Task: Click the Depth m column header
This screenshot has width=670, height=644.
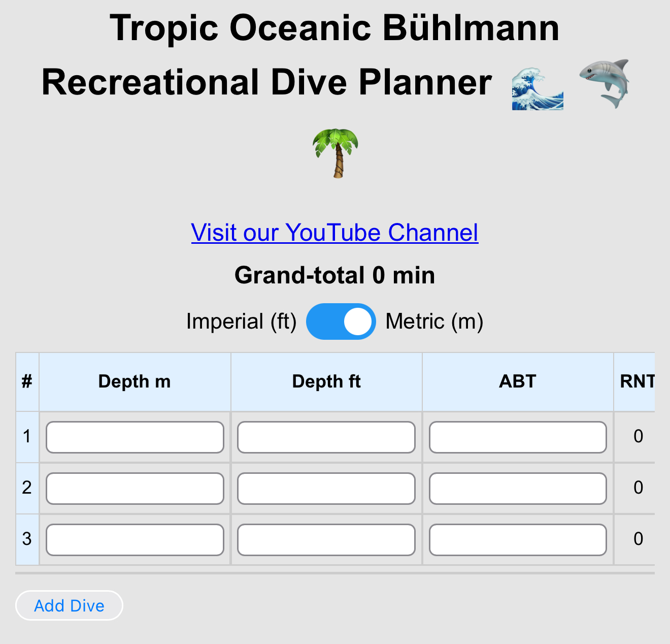Action: (x=135, y=381)
